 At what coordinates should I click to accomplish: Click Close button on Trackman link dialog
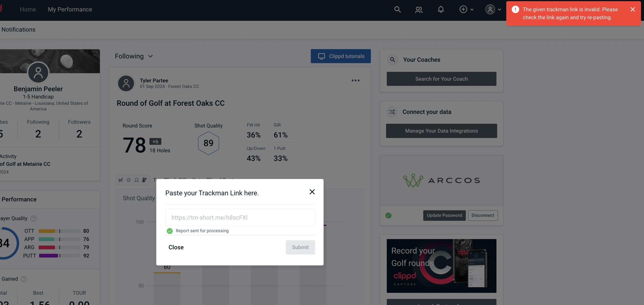point(176,247)
